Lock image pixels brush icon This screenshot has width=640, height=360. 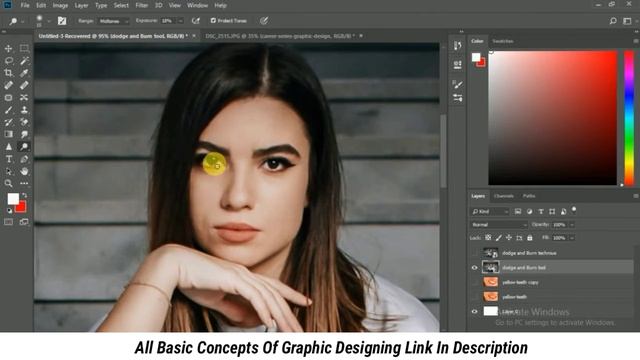(x=498, y=238)
